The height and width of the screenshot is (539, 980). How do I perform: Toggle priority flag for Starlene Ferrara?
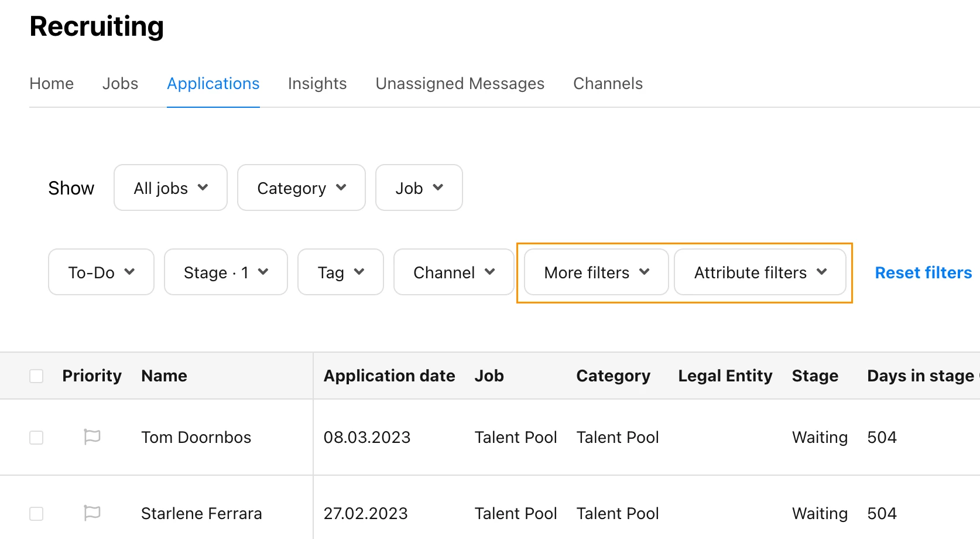92,513
